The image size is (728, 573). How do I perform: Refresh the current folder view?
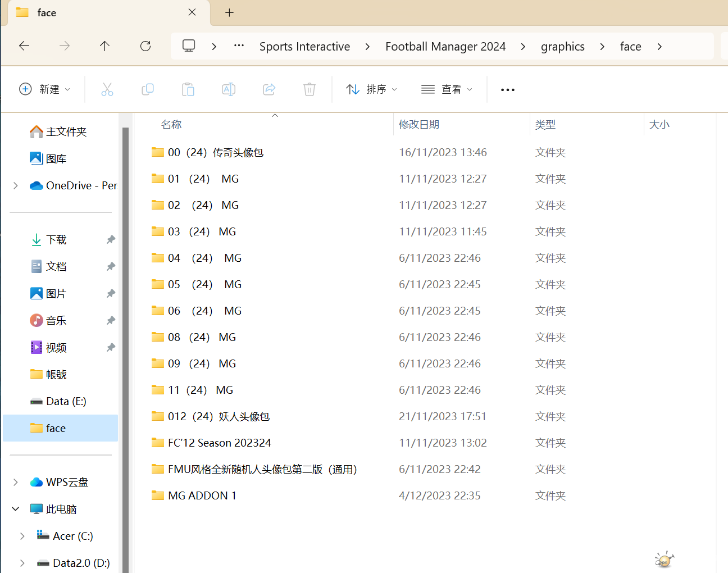pos(145,46)
